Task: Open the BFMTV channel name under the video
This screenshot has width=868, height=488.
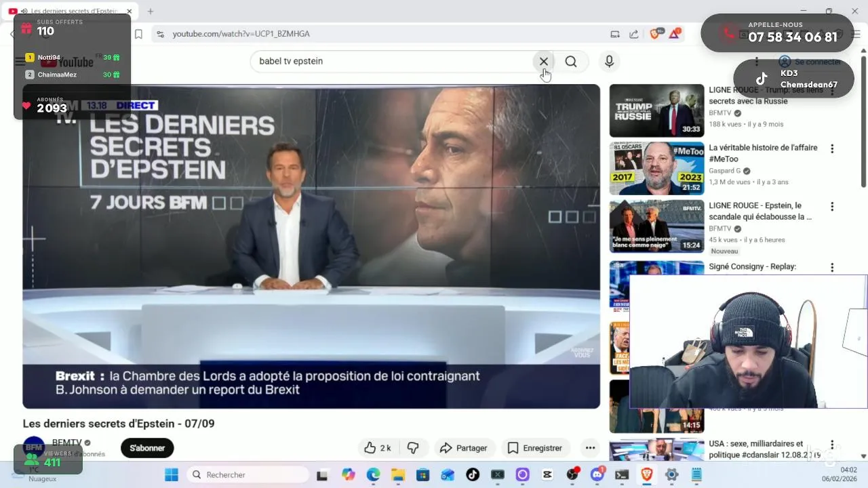Action: coord(66,443)
